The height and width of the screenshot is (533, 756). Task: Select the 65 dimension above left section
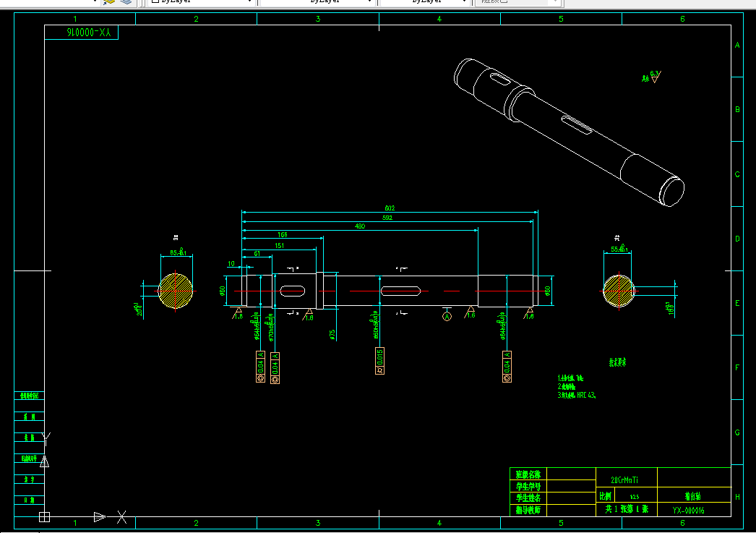(x=178, y=252)
